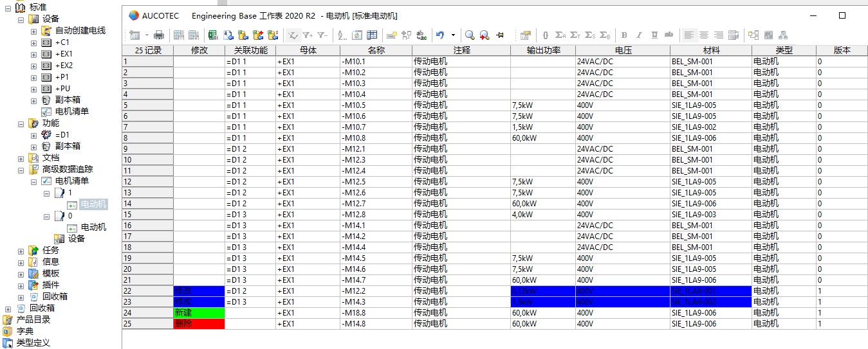The image size is (868, 349).
Task: Open the undo history dropdown arrow
Action: pos(453,35)
